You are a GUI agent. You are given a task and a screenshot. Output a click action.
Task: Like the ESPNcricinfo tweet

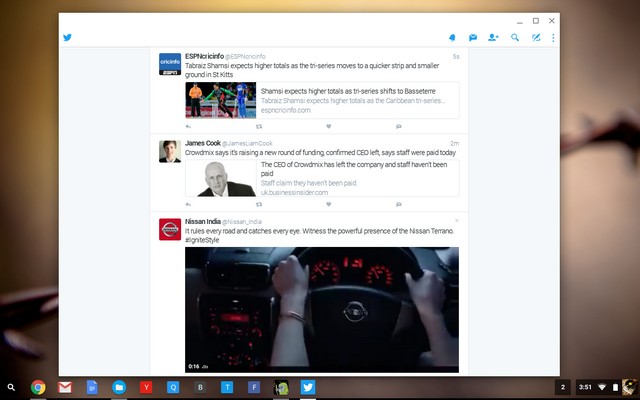(329, 127)
